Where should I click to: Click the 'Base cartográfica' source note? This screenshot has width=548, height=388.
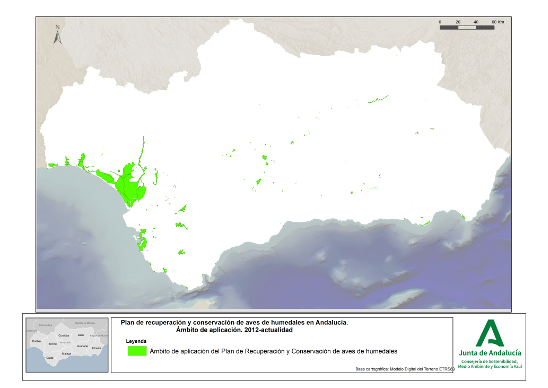pyautogui.click(x=405, y=369)
